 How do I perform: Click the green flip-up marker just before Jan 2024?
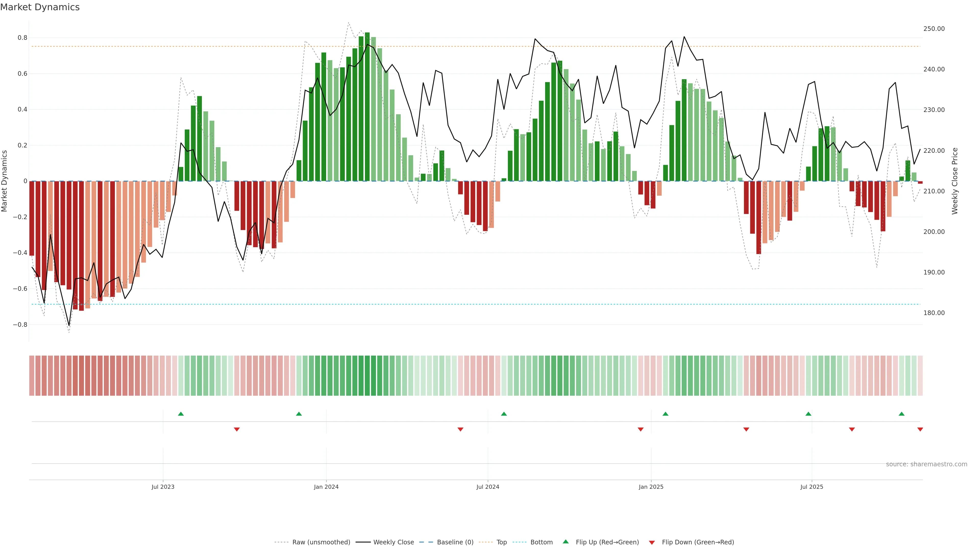tap(299, 414)
